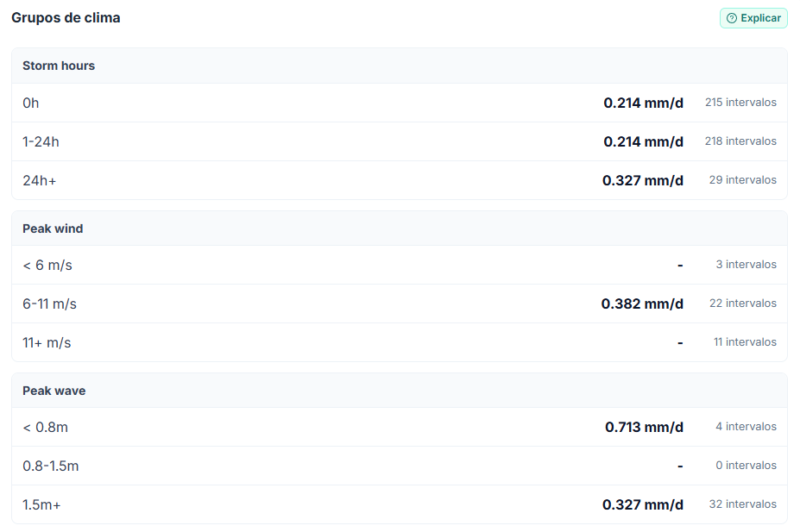Click the 32 intervalos count
This screenshot has width=800, height=532.
[743, 504]
